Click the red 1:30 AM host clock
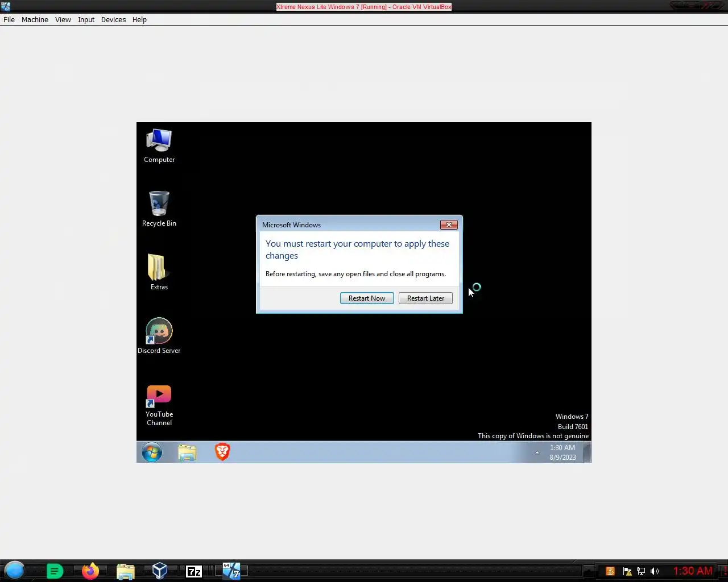 (693, 571)
